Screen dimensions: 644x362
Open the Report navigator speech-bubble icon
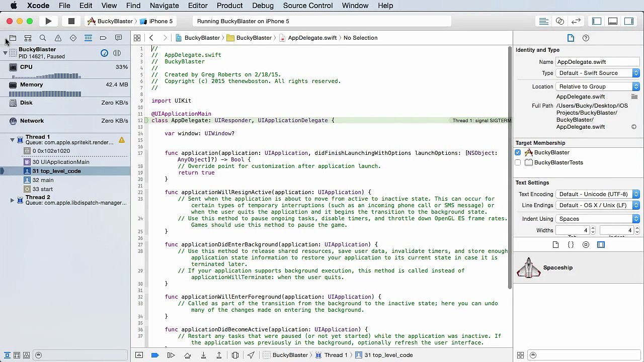[118, 38]
